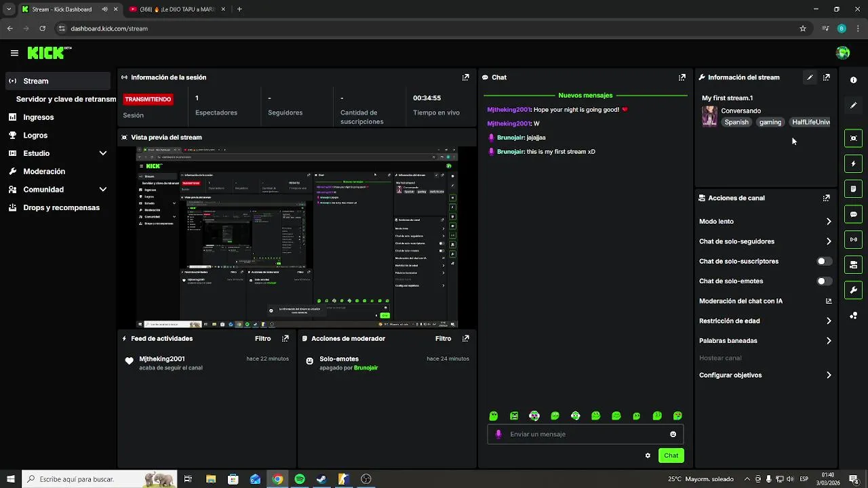The image size is (868, 488).
Task: Open external link for Moderación del chat con IA
Action: pyautogui.click(x=829, y=301)
